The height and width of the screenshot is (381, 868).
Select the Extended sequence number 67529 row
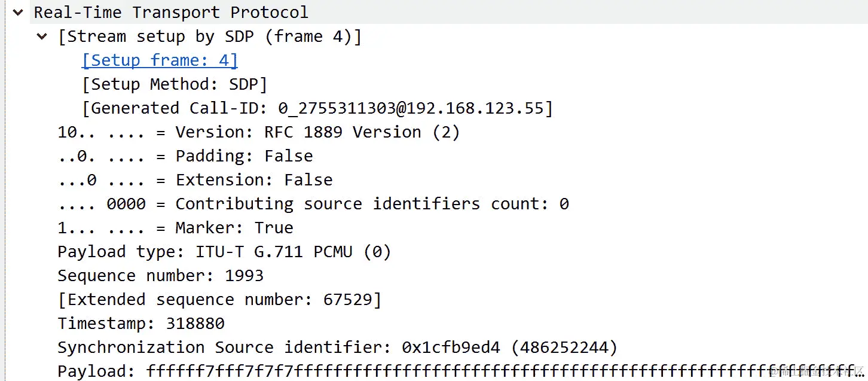[x=219, y=299]
